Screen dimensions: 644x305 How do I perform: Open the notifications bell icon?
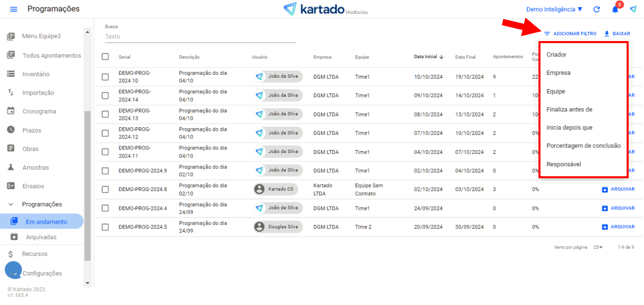[615, 9]
